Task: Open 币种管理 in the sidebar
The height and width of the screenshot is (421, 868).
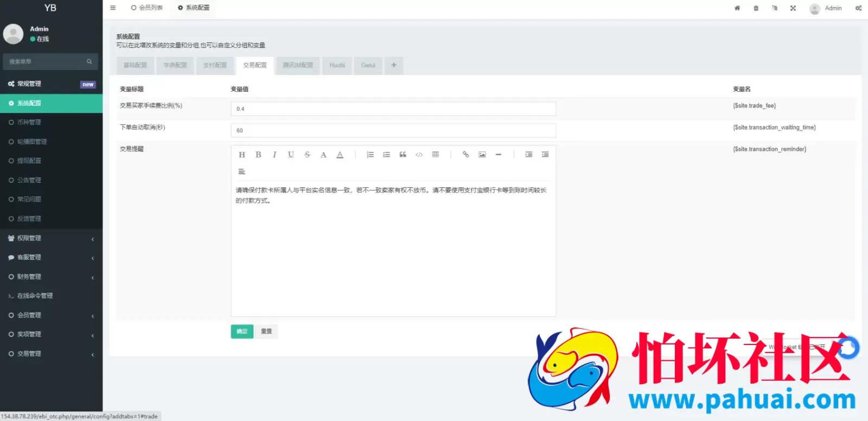Action: point(51,123)
